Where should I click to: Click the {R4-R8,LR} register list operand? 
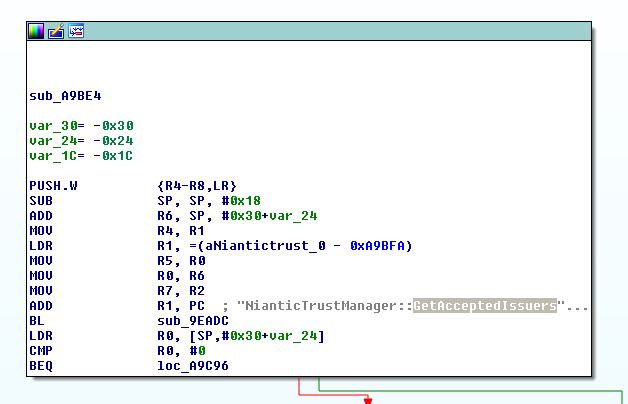click(197, 186)
